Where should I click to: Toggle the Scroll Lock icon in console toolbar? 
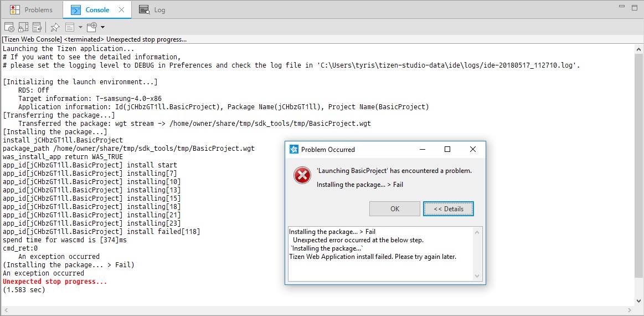23,27
